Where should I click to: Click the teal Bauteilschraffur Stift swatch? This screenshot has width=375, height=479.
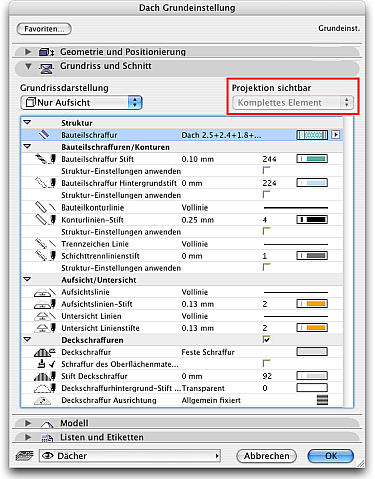(312, 159)
